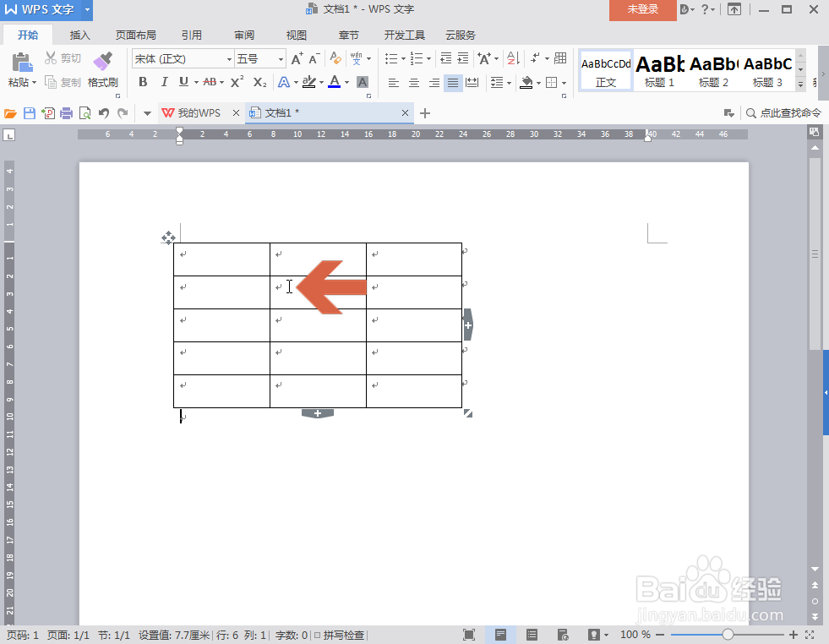Click the sort A-Z icon
829x644 pixels.
(513, 58)
